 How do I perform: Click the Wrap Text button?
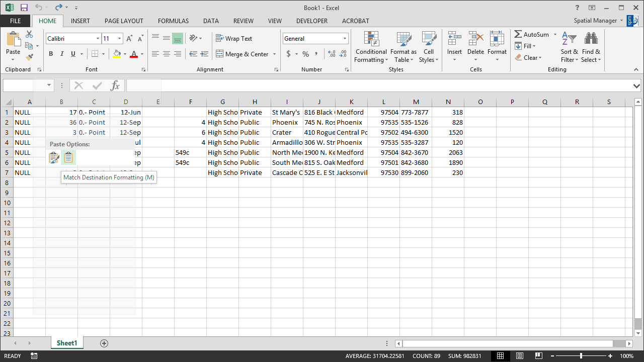(x=234, y=38)
